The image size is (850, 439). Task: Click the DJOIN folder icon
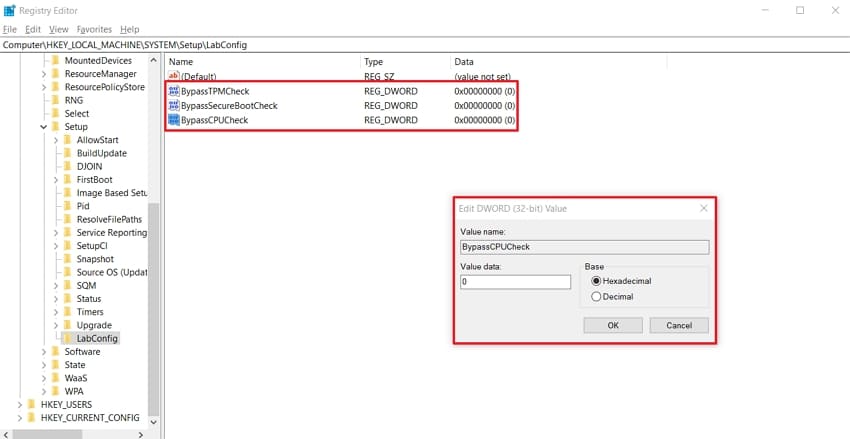pos(67,166)
